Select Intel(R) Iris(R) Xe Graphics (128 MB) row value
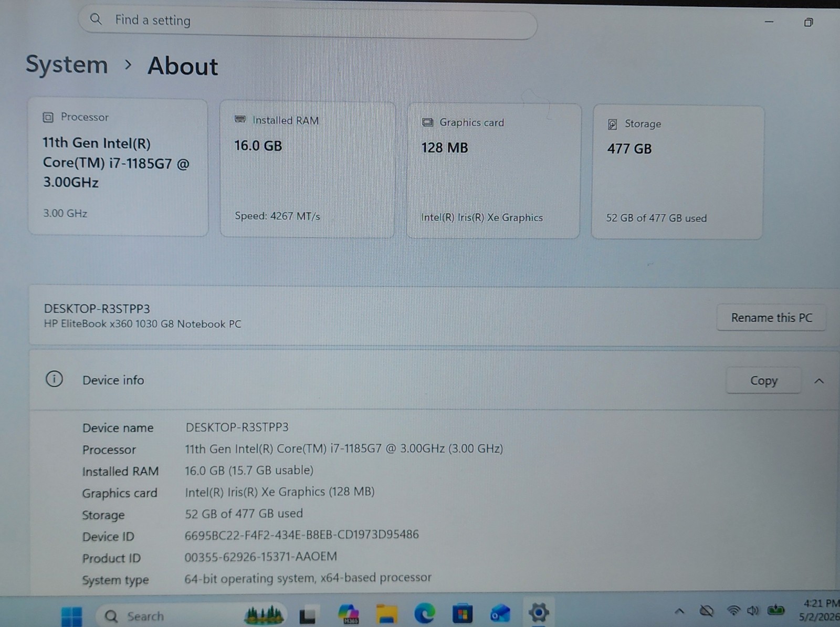The width and height of the screenshot is (840, 627). pyautogui.click(x=279, y=492)
